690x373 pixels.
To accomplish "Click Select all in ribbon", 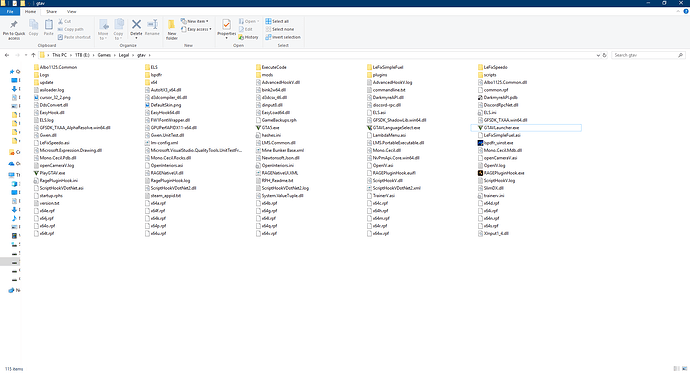I will click(277, 21).
